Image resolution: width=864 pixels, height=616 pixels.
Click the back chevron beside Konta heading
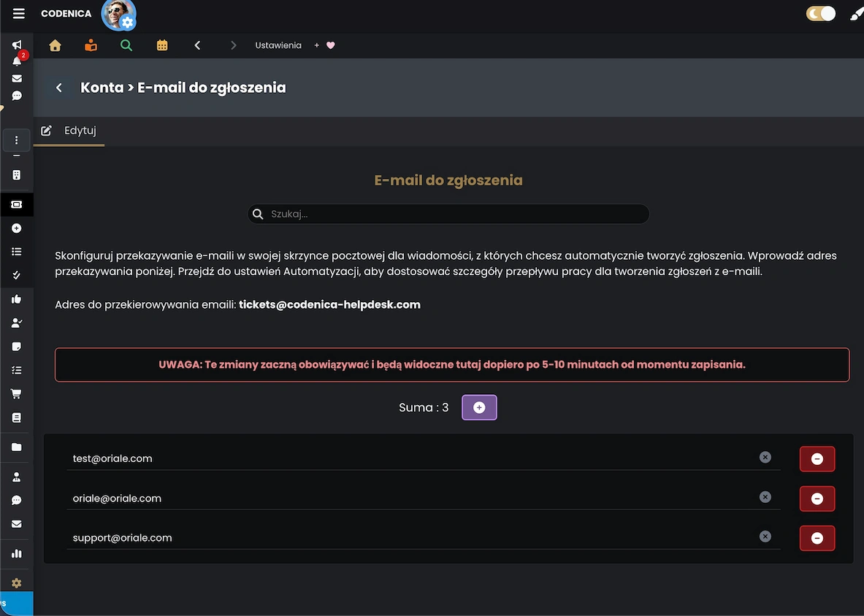point(59,87)
